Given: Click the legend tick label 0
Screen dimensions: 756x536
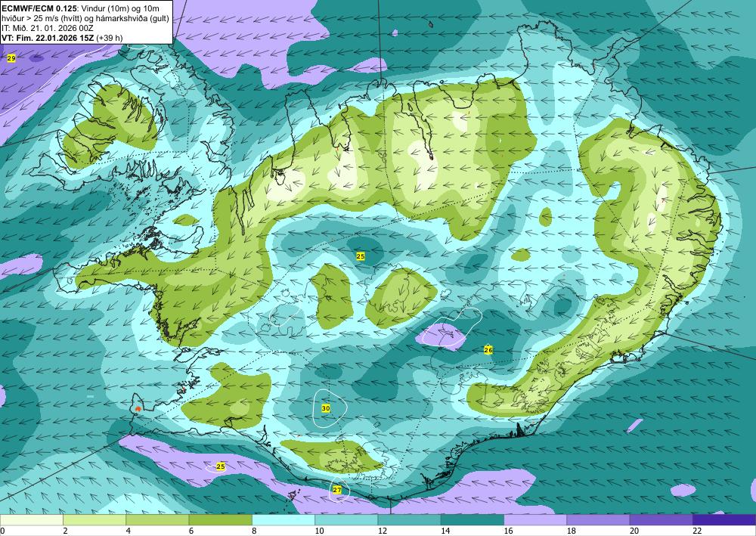Looking at the screenshot, I should coord(2,531).
